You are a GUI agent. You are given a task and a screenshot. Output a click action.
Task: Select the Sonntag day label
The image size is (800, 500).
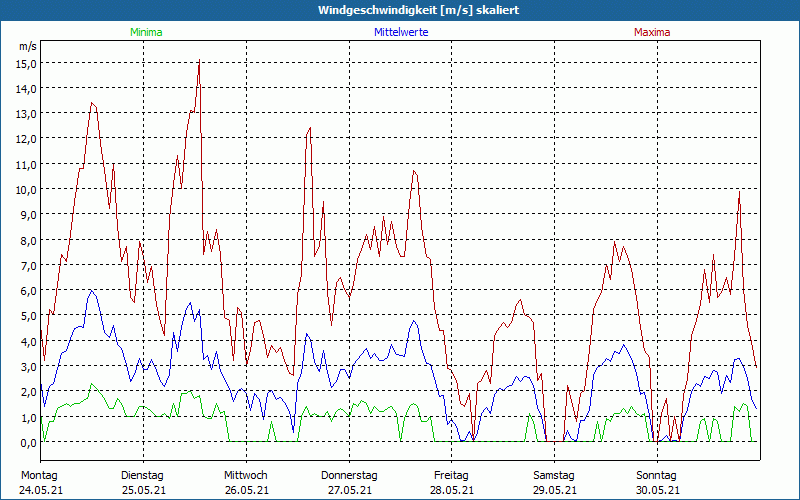tap(657, 475)
